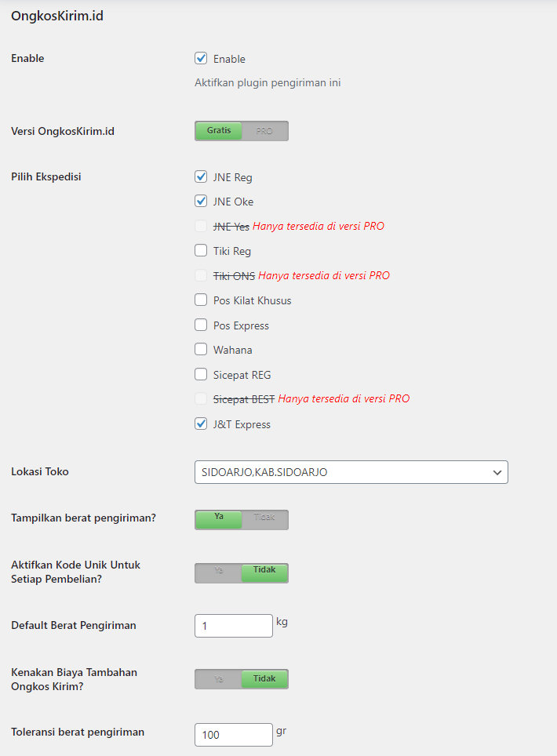Click Tidak on Kenakan Biaya Tambahan toggle
557x756 pixels.
coord(264,679)
